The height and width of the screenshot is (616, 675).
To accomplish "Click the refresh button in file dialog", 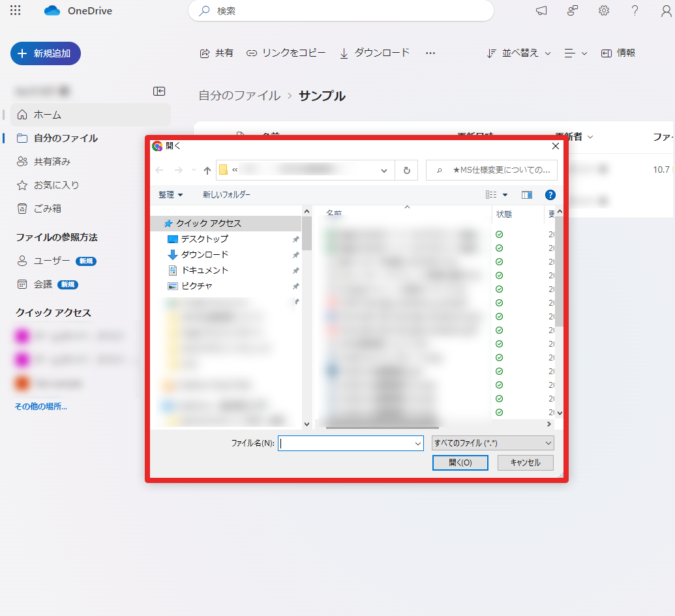I will tap(406, 170).
